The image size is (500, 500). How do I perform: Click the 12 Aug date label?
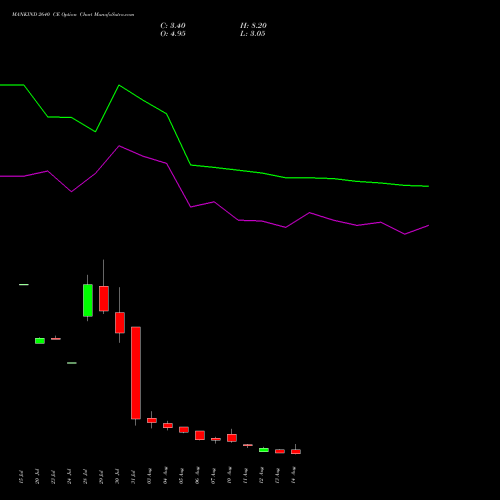(x=261, y=476)
